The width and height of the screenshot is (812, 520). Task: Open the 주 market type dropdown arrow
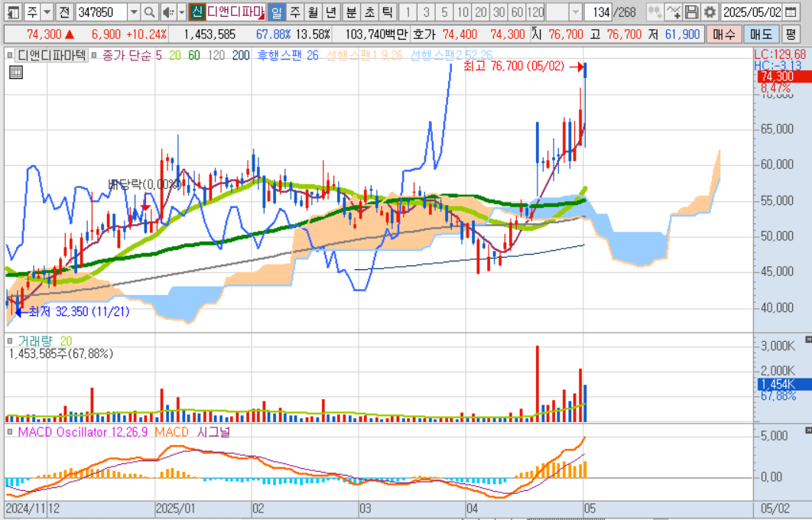click(47, 12)
